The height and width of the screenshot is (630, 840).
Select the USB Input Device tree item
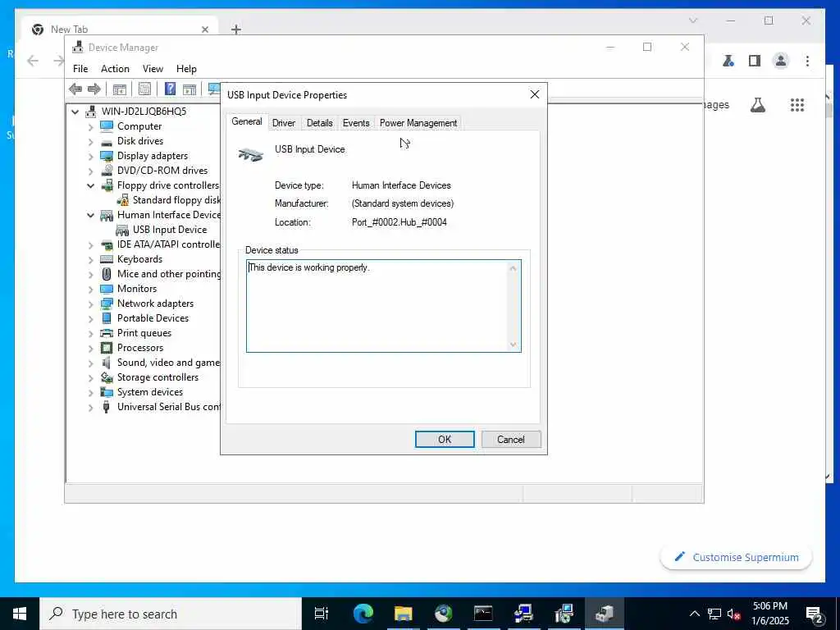(169, 230)
